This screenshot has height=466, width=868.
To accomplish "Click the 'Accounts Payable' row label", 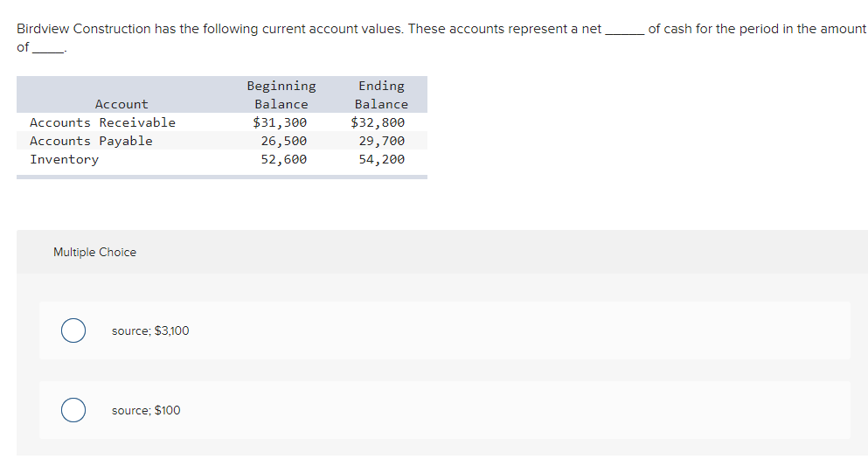I will tap(91, 141).
